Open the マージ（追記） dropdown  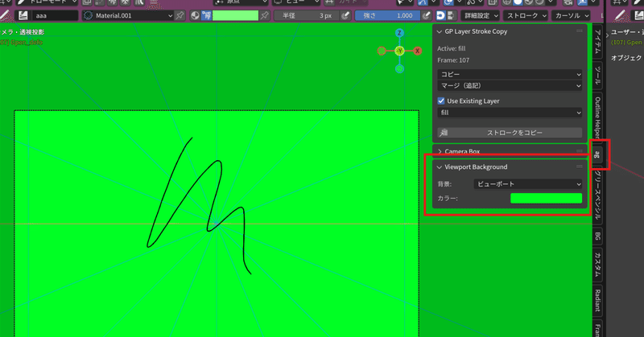510,86
